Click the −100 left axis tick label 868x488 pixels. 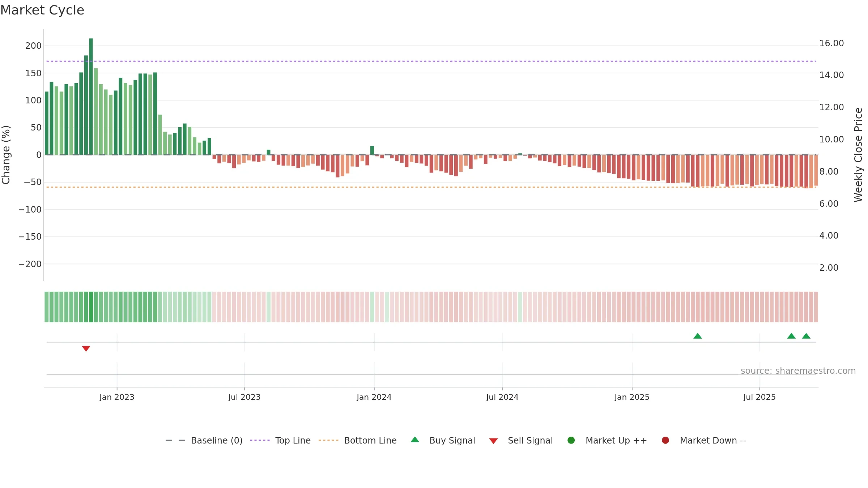coord(30,210)
